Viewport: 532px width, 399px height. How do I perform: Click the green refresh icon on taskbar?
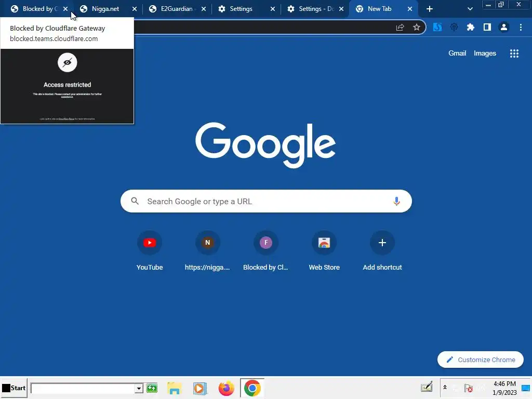[152, 388]
